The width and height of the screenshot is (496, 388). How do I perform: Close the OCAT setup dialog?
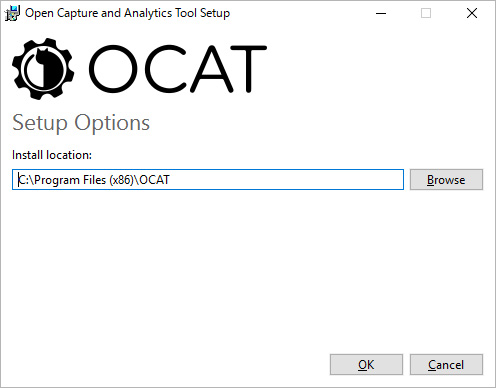(472, 13)
